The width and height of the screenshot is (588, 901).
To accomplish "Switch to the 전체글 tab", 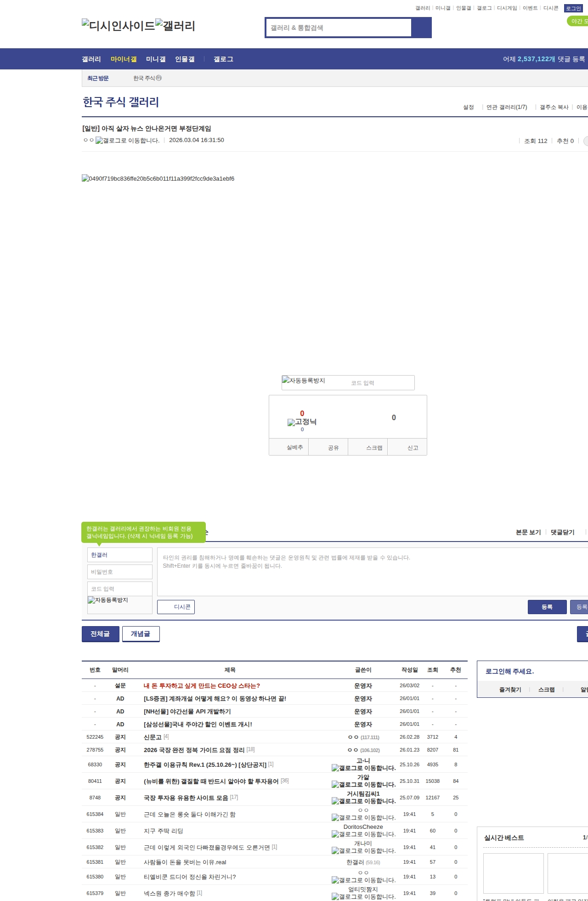I will pos(100,634).
